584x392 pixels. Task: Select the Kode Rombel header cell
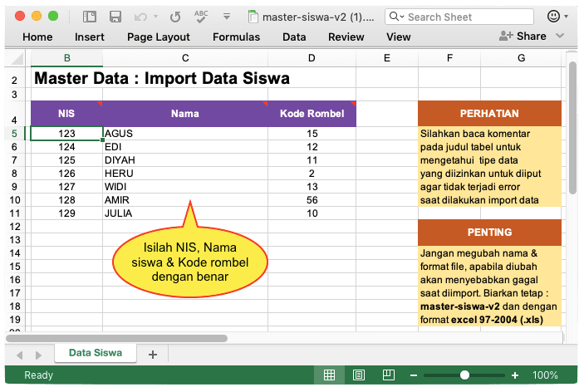click(312, 114)
